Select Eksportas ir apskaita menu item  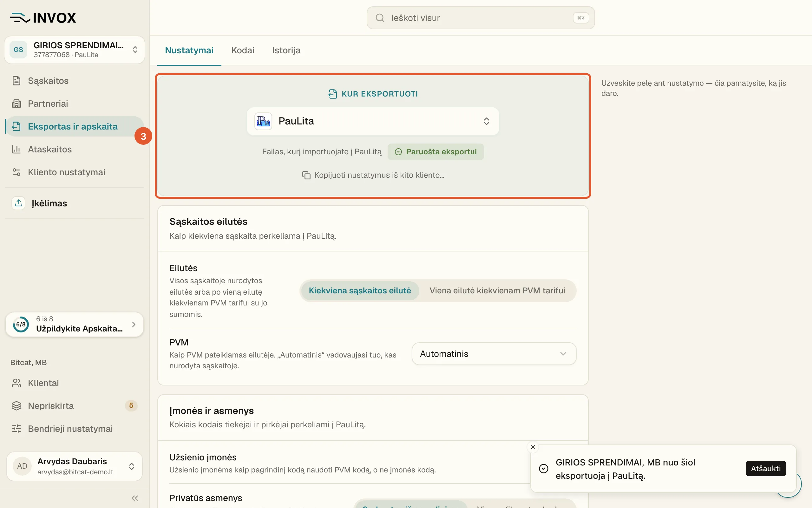point(75,126)
